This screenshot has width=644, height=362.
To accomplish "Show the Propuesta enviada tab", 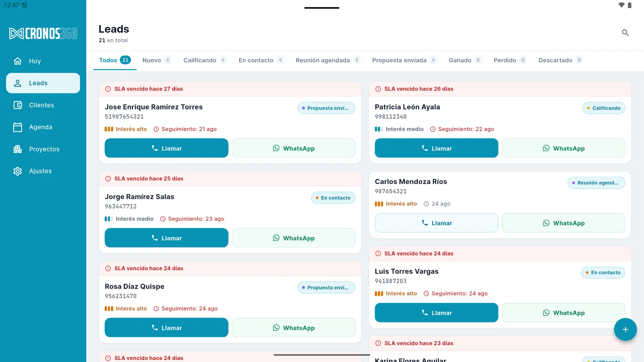I will pyautogui.click(x=404, y=60).
